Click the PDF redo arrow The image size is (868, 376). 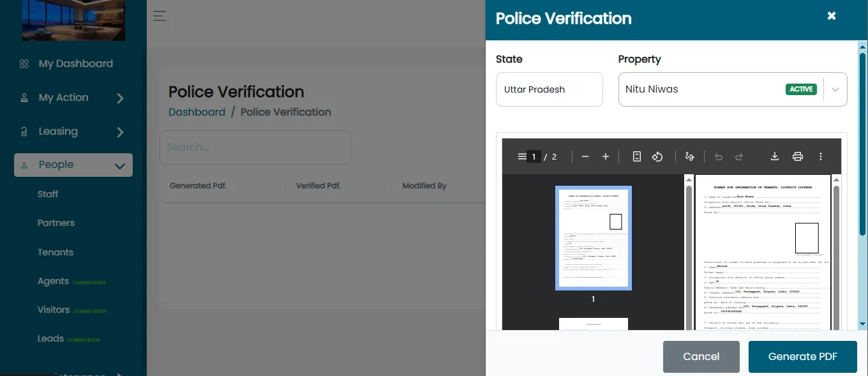(x=739, y=156)
